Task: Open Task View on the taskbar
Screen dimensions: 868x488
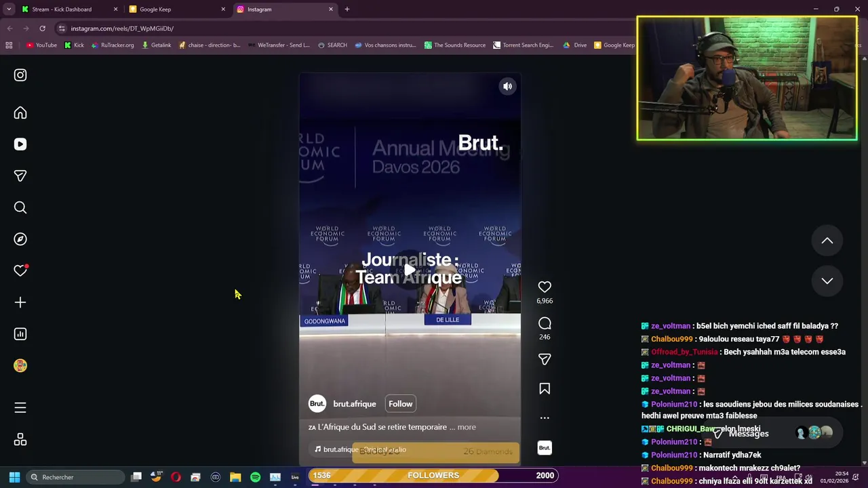Action: coord(136,477)
